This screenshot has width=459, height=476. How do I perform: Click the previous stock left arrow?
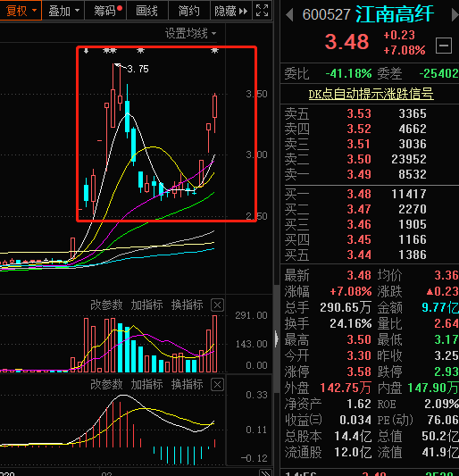click(289, 15)
